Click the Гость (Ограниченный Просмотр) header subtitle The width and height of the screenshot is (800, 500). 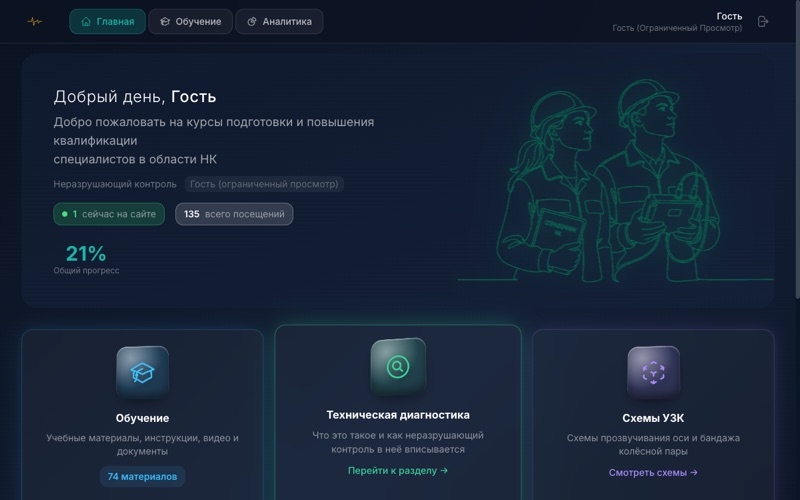point(677,28)
